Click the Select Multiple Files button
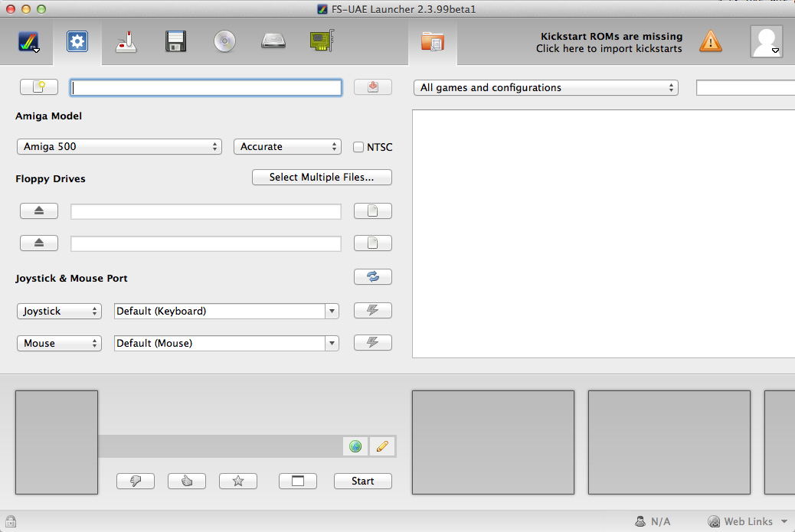795x532 pixels. 322,178
